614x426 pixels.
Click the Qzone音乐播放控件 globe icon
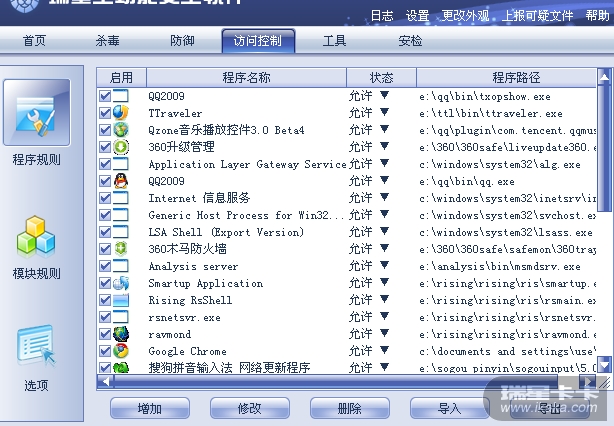(x=121, y=130)
